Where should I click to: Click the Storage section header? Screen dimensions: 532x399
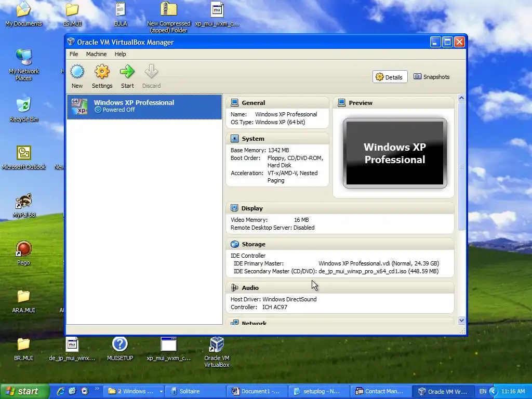pyautogui.click(x=340, y=244)
